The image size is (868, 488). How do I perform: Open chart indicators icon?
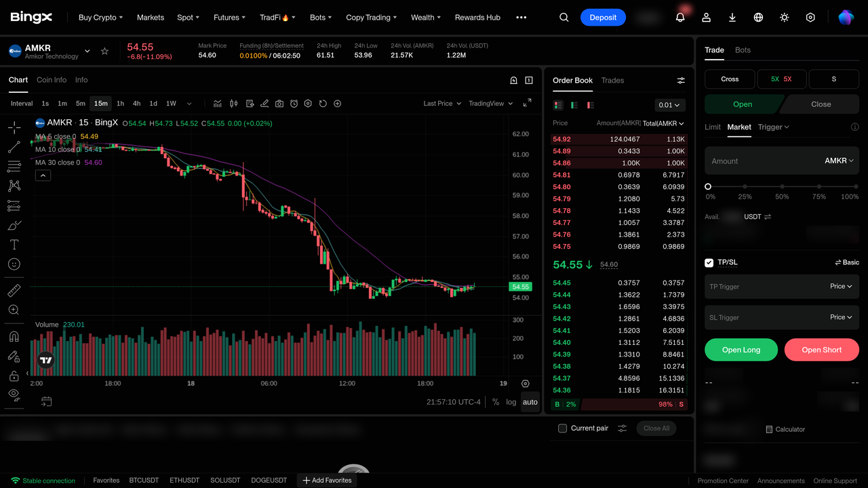coord(218,104)
